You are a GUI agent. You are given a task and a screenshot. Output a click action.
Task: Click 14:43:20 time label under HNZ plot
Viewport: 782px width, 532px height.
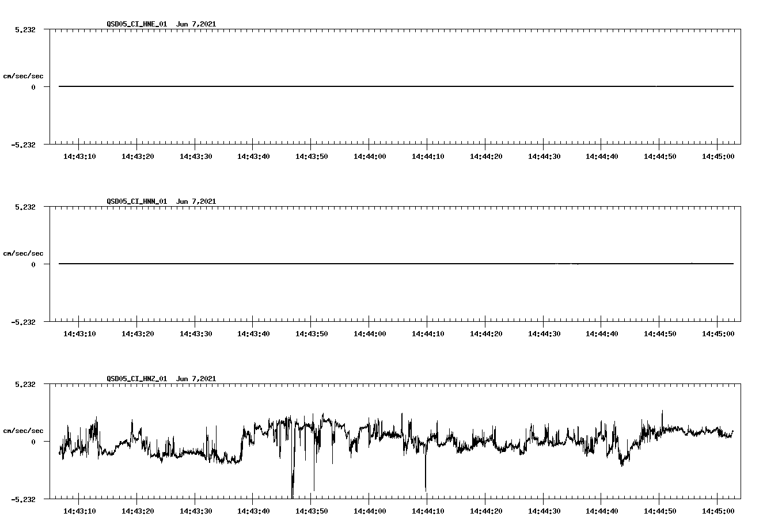(x=138, y=511)
